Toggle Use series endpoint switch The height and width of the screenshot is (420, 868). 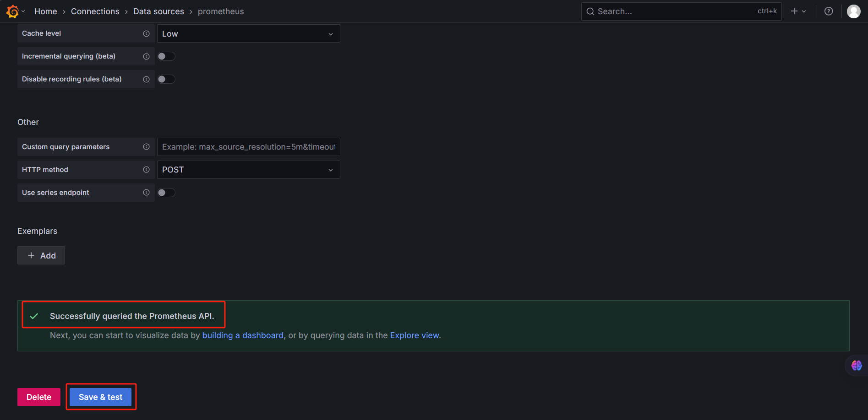(166, 193)
